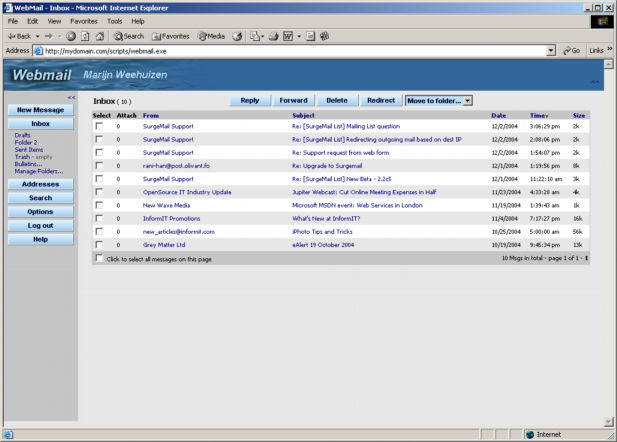Viewport: 617px width, 442px height.
Task: Expand the Links toolbar chevron
Action: tap(610, 50)
